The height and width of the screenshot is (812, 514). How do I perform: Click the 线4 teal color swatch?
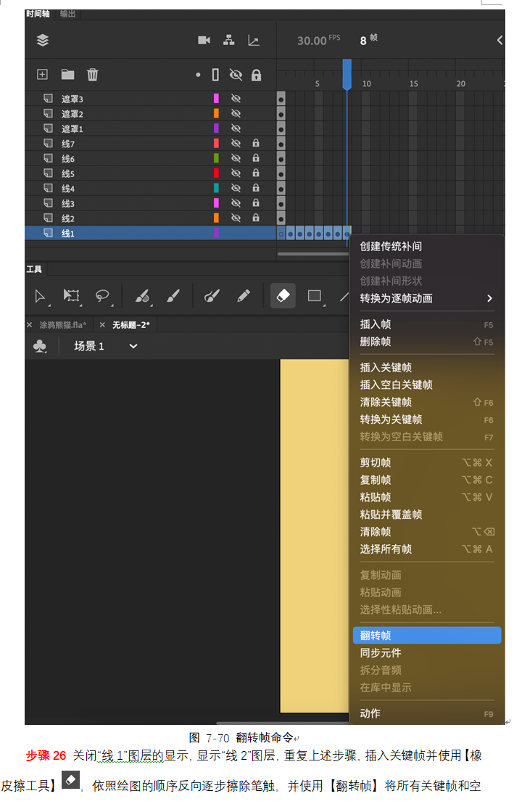pos(216,189)
